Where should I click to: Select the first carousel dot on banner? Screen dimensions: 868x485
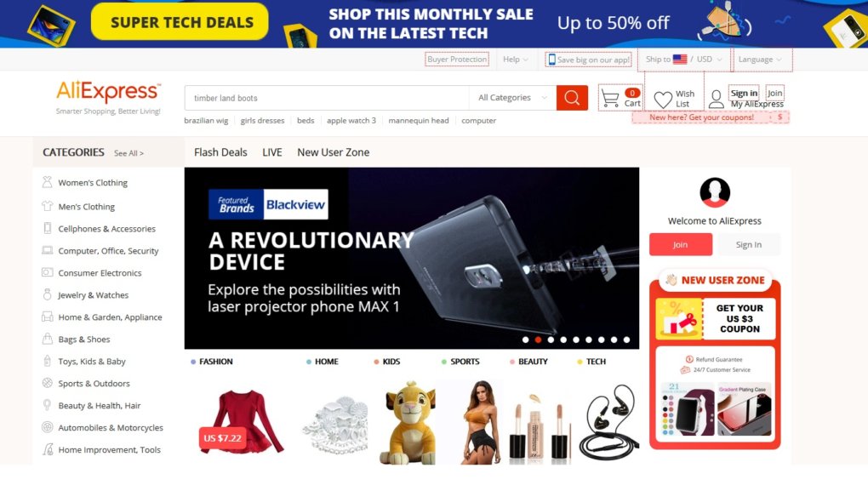click(x=525, y=339)
